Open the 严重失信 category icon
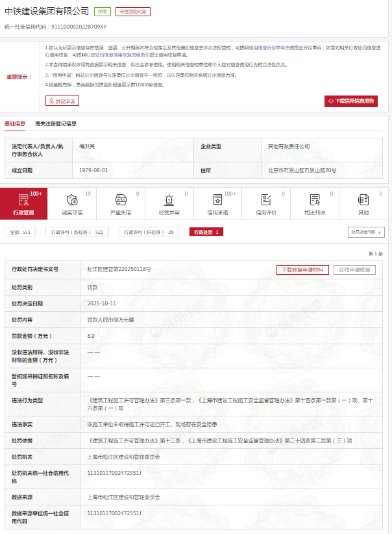The width and height of the screenshot is (392, 534). 120,199
